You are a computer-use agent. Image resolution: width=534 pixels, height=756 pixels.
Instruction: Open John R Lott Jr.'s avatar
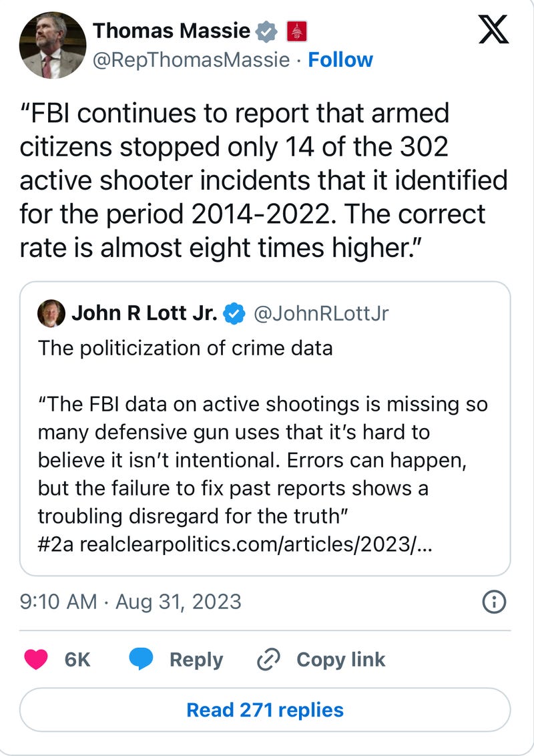pyautogui.click(x=51, y=313)
